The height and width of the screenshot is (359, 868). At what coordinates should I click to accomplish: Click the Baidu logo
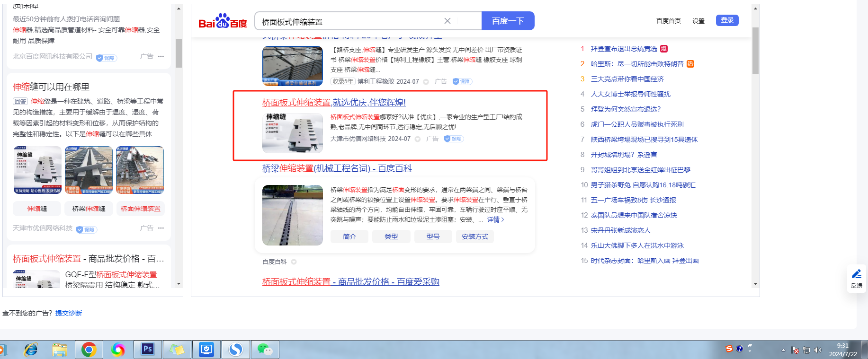(223, 21)
